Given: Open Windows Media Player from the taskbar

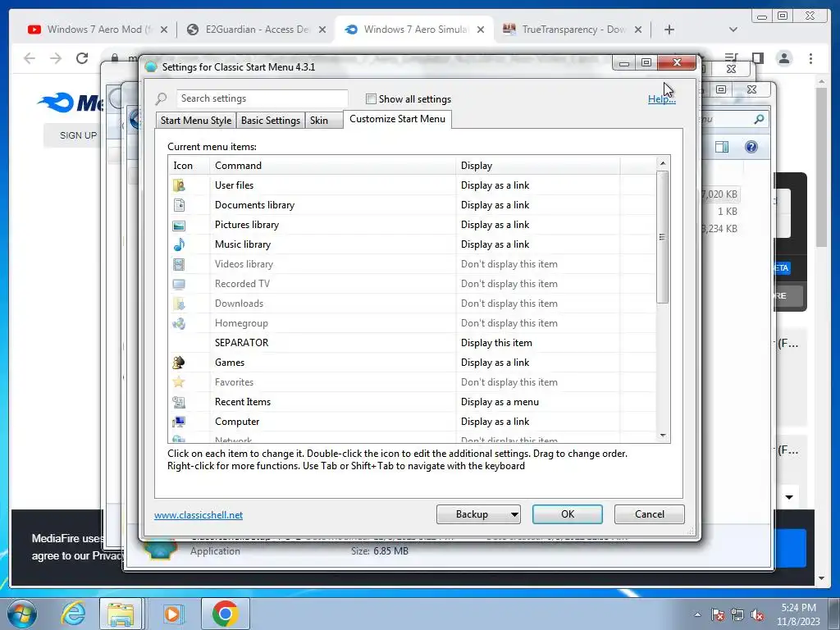Looking at the screenshot, I should pyautogui.click(x=172, y=614).
